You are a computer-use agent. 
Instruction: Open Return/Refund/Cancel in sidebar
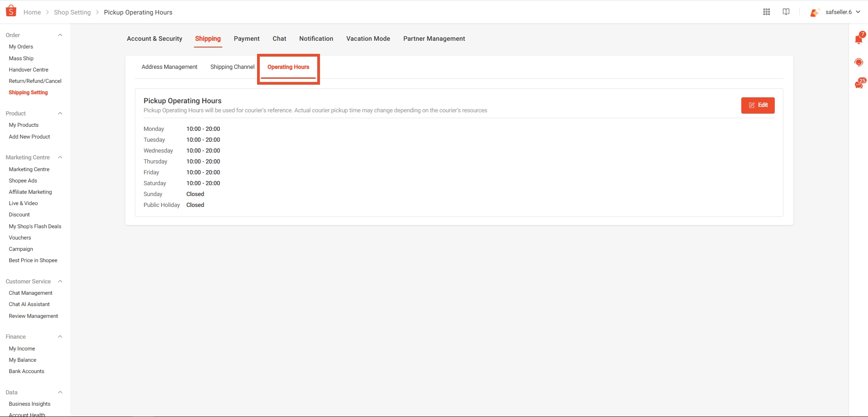tap(35, 81)
